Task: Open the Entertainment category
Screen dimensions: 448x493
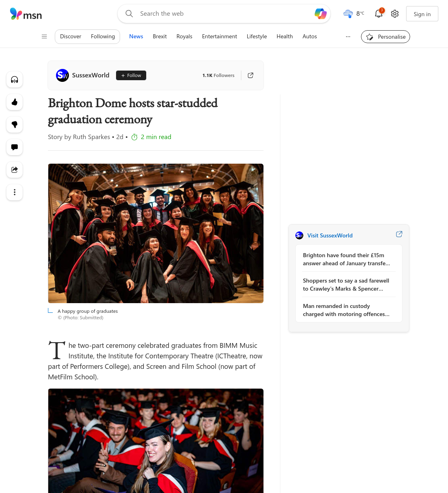Action: point(220,37)
